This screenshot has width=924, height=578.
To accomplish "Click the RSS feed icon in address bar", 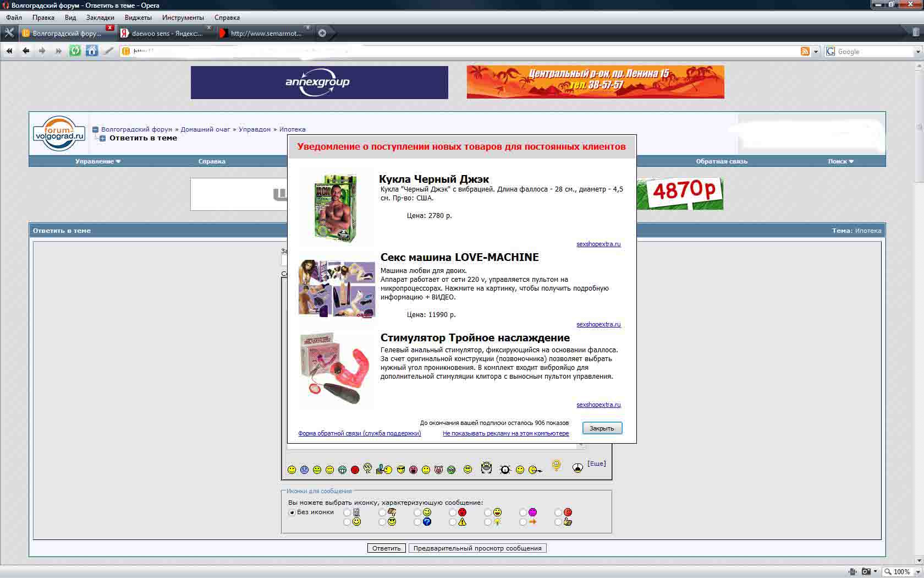I will pos(805,52).
